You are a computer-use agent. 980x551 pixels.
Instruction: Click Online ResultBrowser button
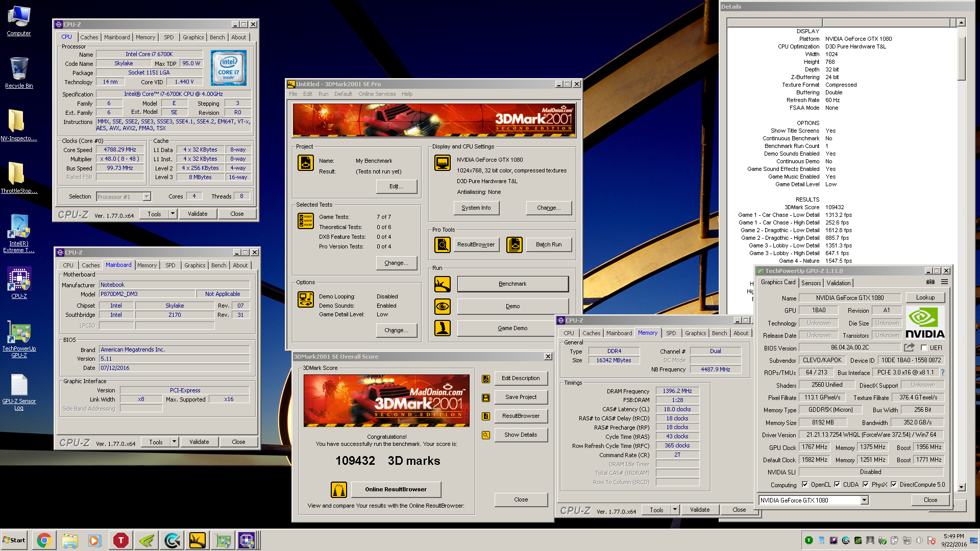coord(396,490)
